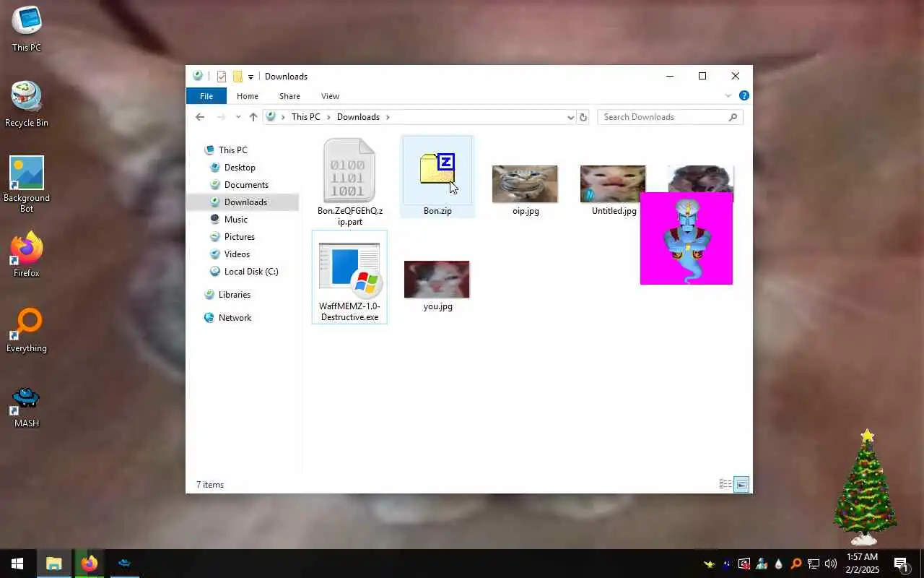The height and width of the screenshot is (578, 924).
Task: Select Desktop in the navigation pane
Action: 240,168
